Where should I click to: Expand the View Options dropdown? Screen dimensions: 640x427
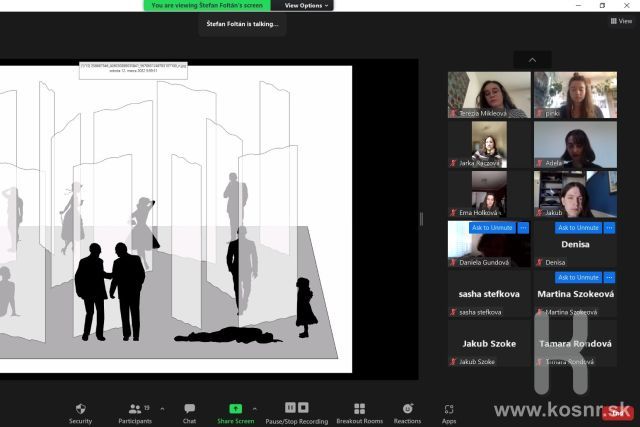[x=304, y=5]
